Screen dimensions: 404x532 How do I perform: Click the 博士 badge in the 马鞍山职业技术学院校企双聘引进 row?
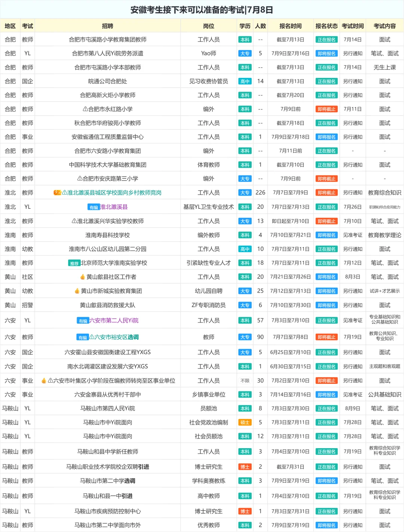[x=245, y=467]
